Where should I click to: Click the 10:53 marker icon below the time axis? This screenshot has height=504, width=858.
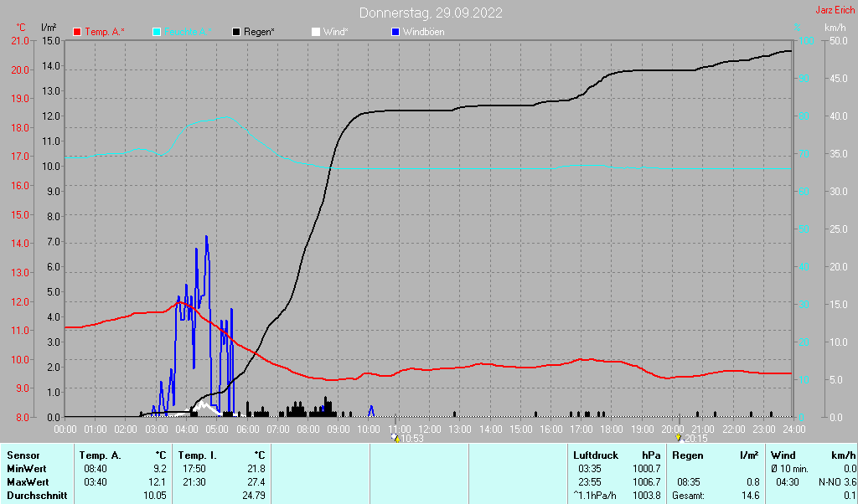(x=395, y=438)
